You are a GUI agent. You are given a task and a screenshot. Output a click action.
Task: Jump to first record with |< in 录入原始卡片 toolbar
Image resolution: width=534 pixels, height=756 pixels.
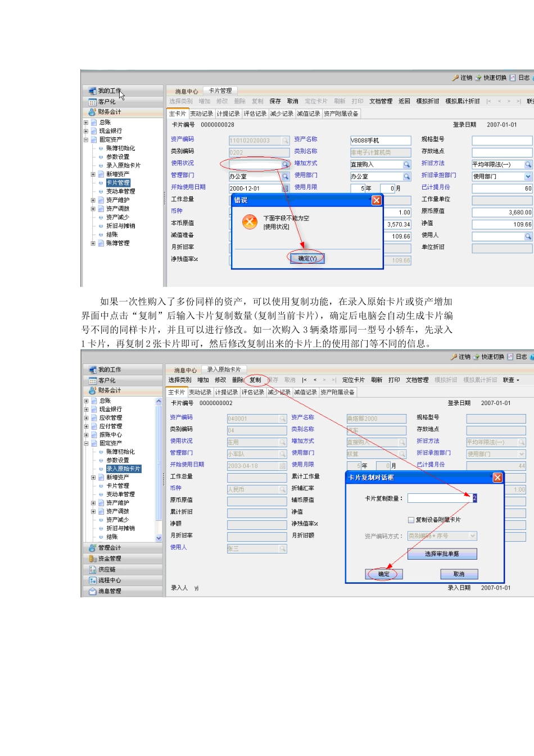[x=304, y=380]
